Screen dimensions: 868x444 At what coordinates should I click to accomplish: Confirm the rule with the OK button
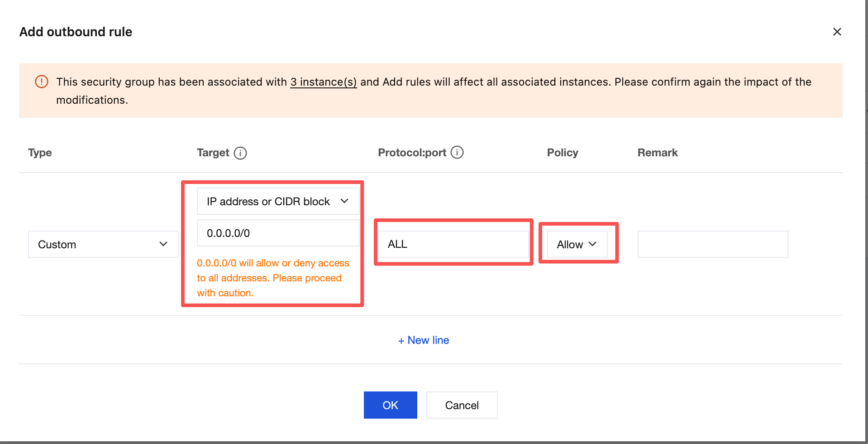(x=390, y=405)
